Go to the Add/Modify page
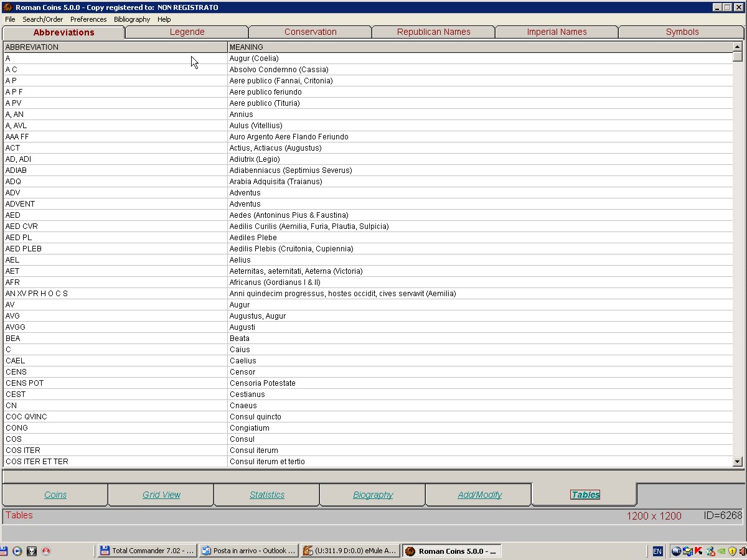747x560 pixels. [x=479, y=495]
